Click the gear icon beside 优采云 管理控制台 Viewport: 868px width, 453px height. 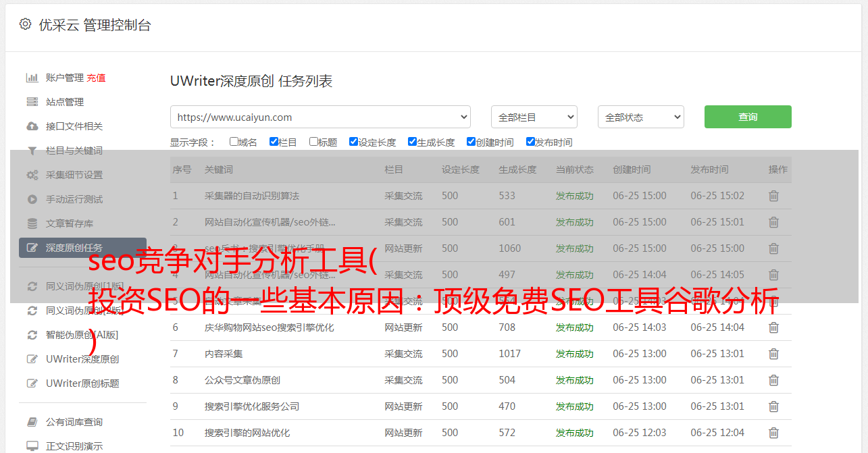[25, 24]
